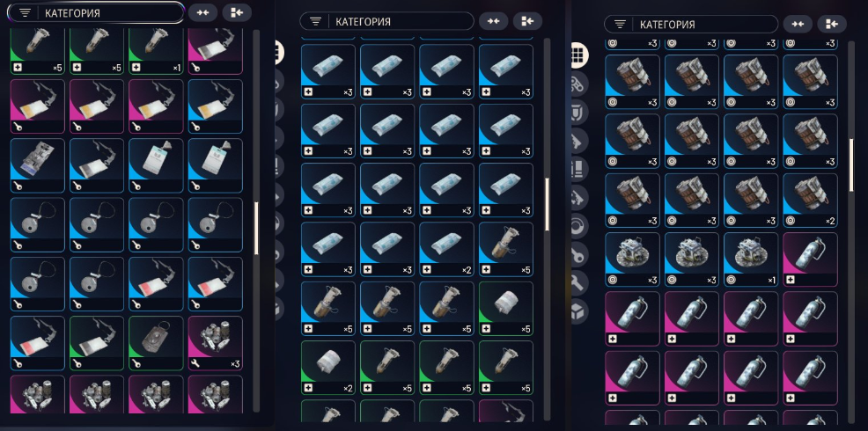
Task: Click the stack-merge button in right panel header
Action: click(x=831, y=25)
